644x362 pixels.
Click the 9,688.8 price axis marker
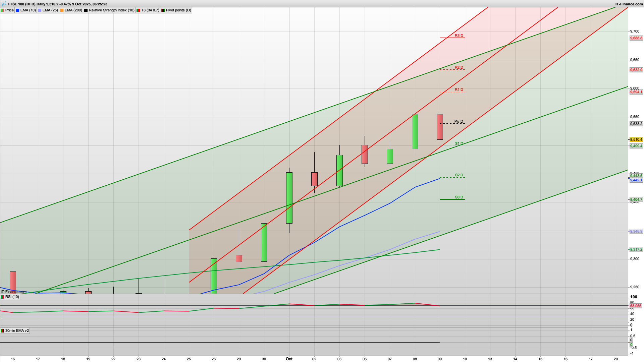click(636, 38)
